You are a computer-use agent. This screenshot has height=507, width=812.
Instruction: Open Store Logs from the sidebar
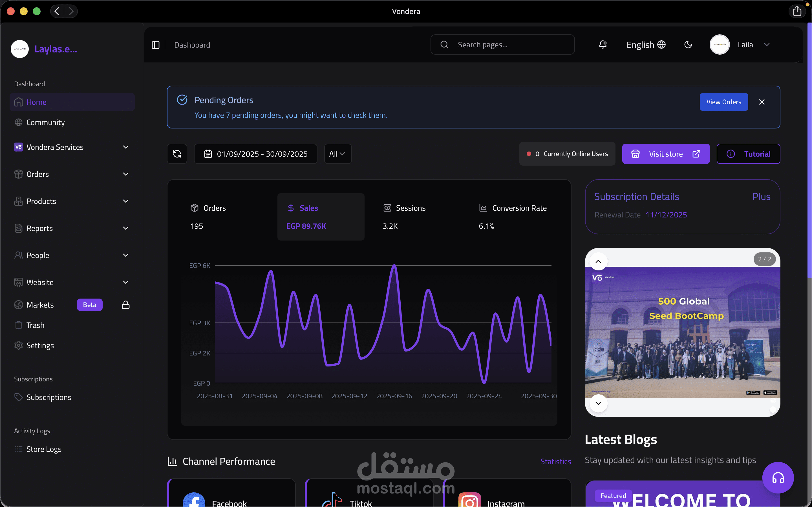(44, 449)
